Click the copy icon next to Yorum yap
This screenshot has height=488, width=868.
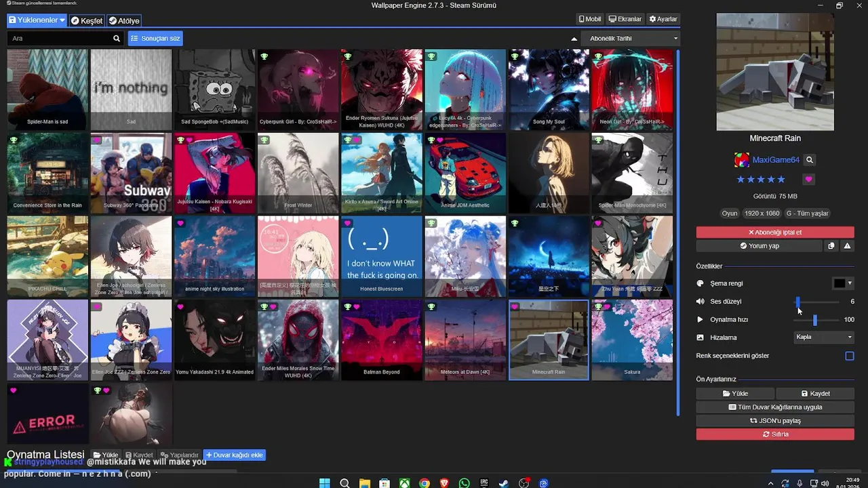[x=831, y=246]
